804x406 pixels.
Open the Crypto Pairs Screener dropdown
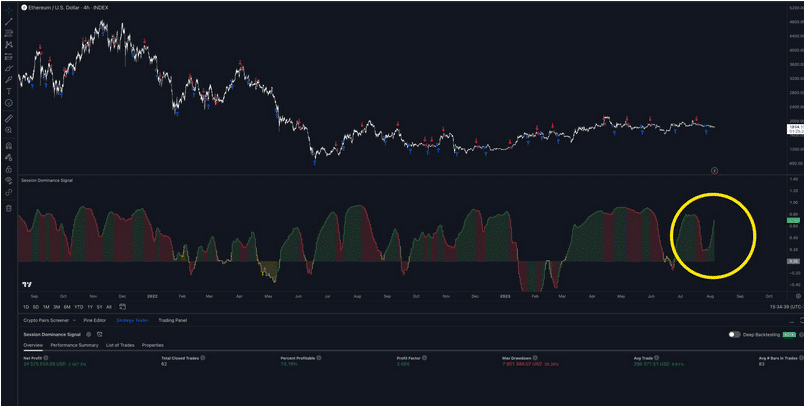pos(49,320)
